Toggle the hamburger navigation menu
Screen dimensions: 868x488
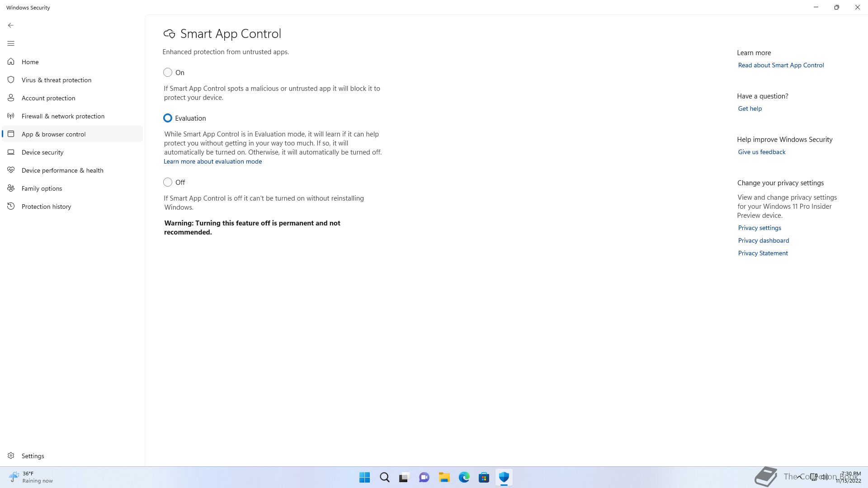click(x=11, y=43)
